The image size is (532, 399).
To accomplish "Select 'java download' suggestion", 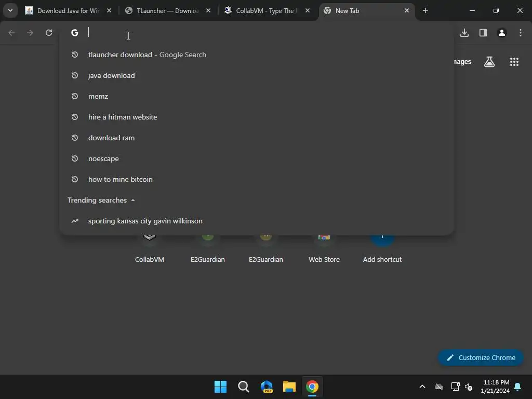I will tap(257, 75).
